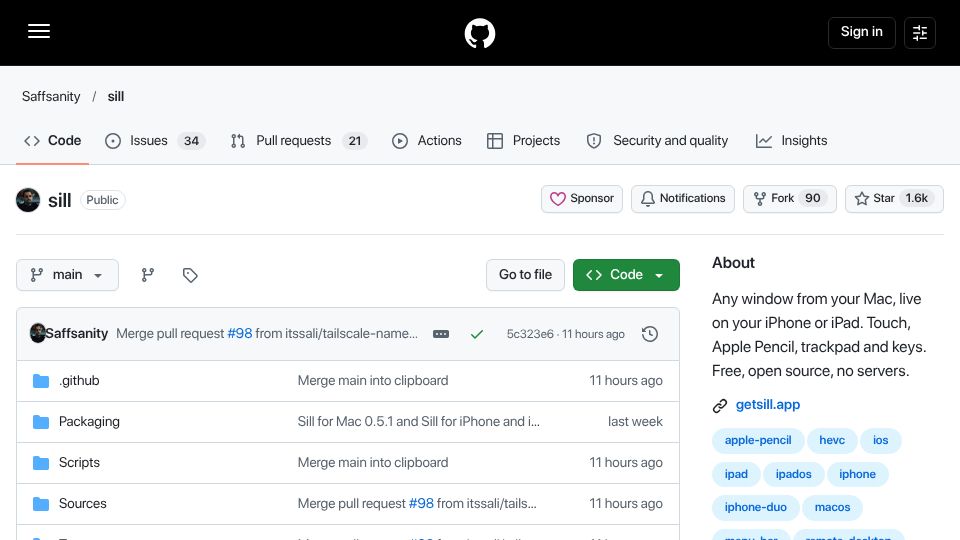Open the .github folder
Viewport: 960px width, 540px height.
click(79, 381)
